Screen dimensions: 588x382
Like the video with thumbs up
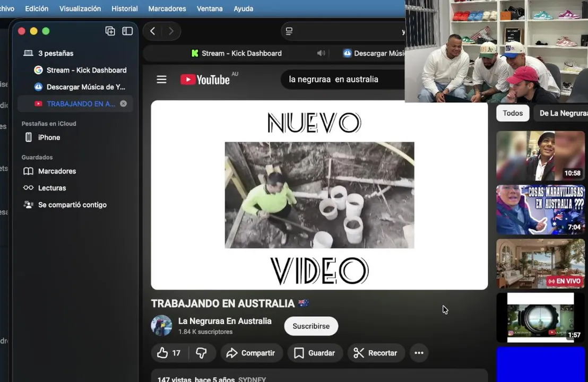tap(169, 353)
